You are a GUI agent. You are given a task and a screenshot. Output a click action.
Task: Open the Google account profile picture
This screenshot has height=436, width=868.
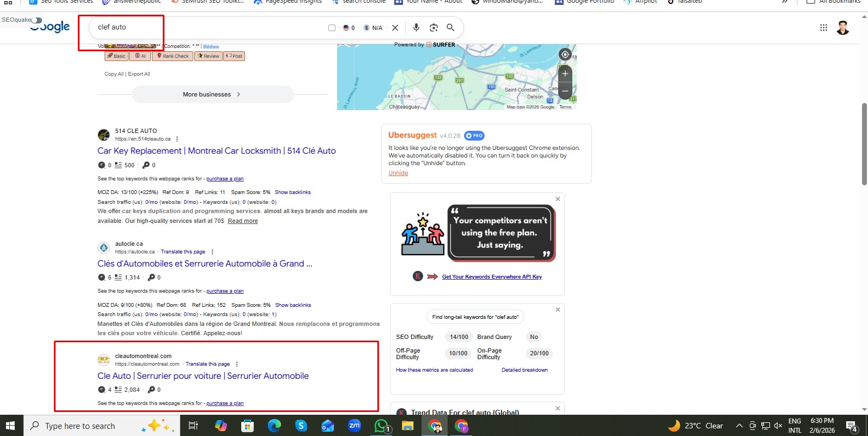coord(843,28)
